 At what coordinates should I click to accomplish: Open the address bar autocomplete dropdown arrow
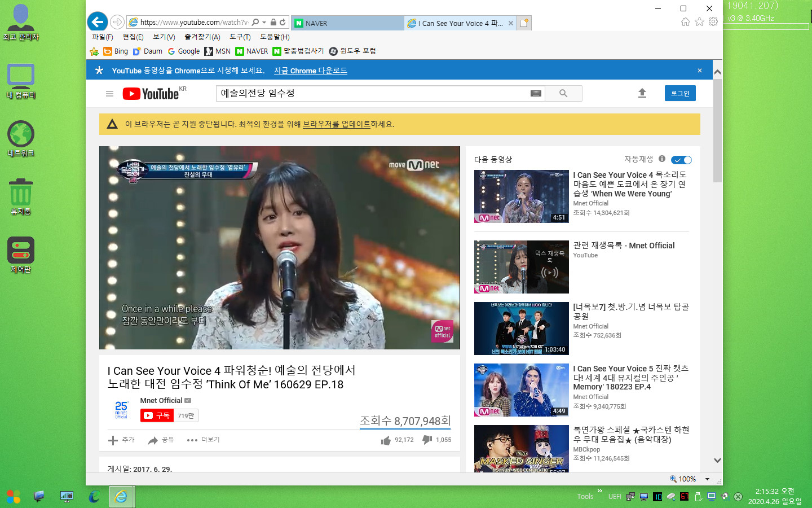pos(264,23)
